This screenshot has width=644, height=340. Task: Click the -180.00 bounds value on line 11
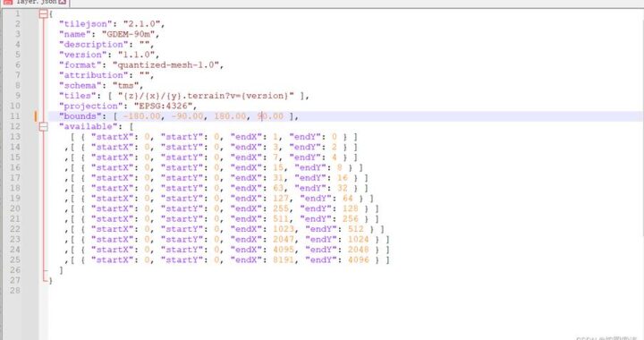[141, 116]
